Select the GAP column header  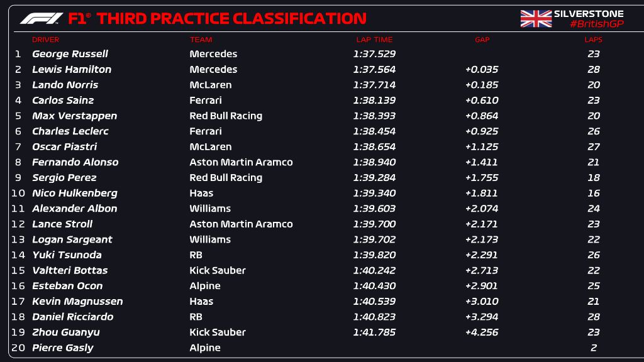(482, 40)
